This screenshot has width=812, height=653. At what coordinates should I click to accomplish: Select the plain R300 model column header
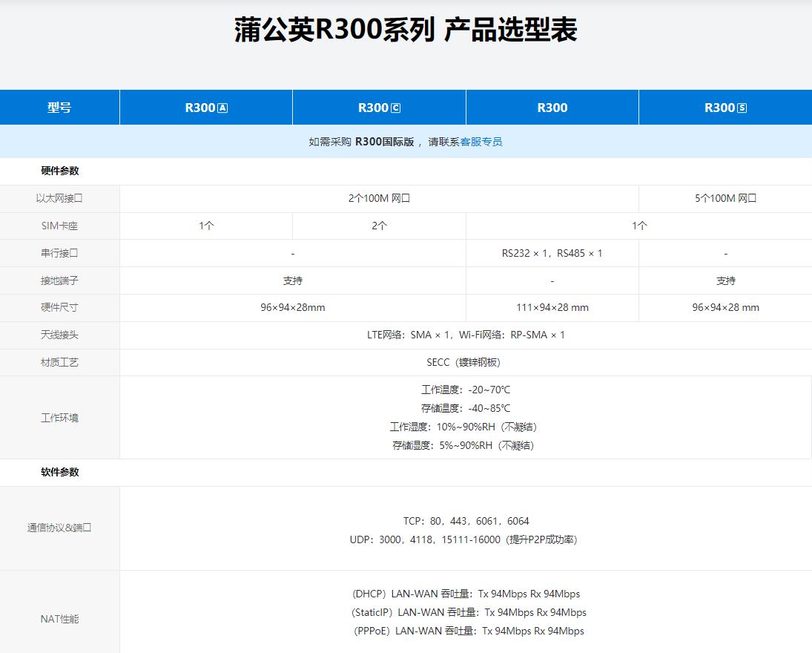(x=552, y=107)
